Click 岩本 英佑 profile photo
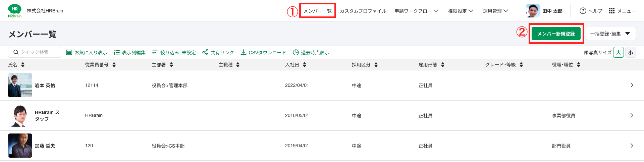The width and height of the screenshot is (644, 162). pos(20,85)
